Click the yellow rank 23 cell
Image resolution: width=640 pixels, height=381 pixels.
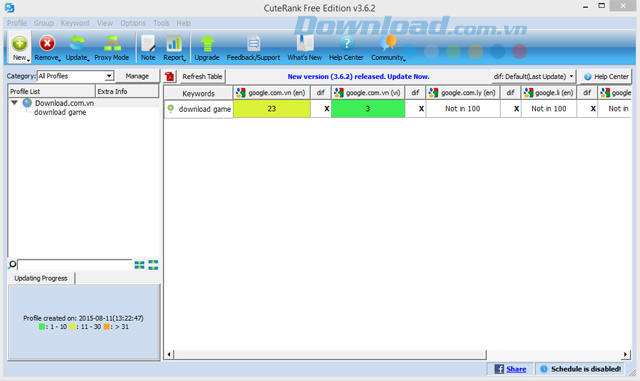[272, 109]
